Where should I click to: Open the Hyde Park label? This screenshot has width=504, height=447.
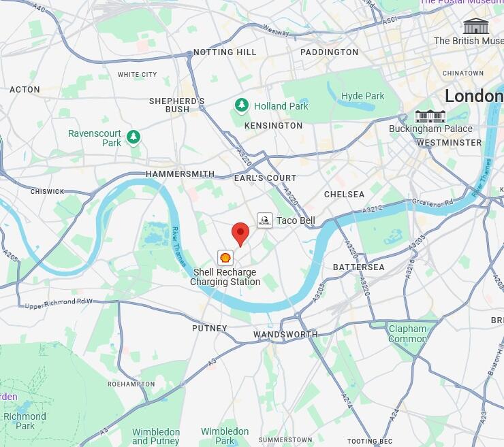coord(362,96)
